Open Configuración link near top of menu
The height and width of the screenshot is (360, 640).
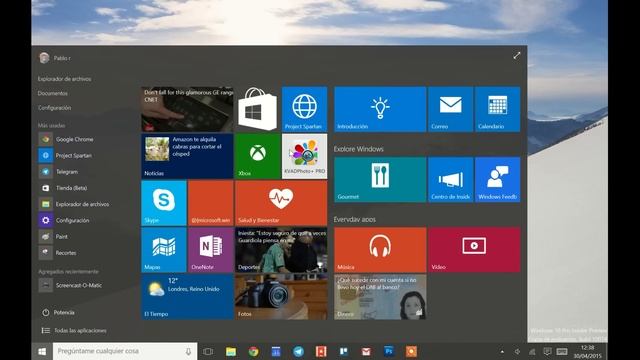tap(54, 108)
